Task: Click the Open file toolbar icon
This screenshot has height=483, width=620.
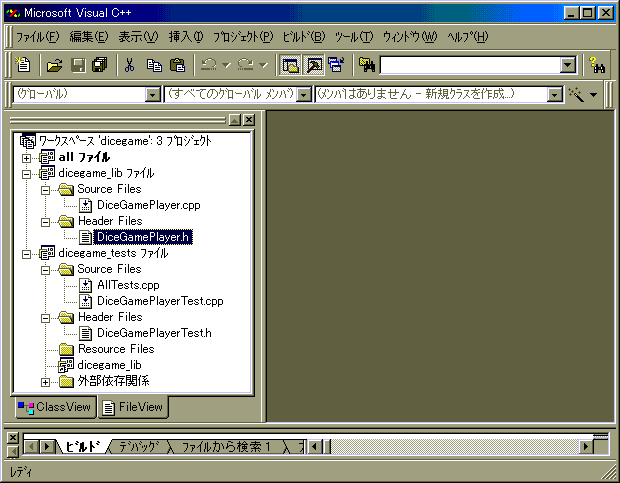Action: (55, 65)
